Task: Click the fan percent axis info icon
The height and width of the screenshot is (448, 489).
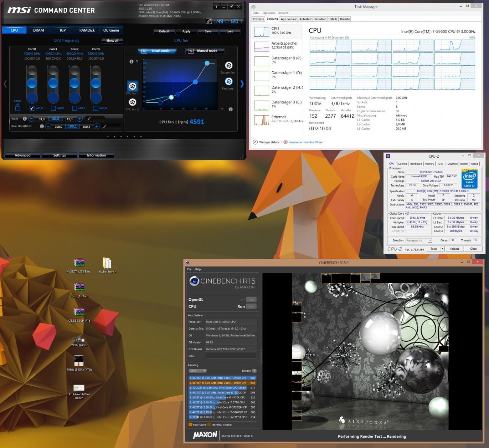Action: (131, 61)
